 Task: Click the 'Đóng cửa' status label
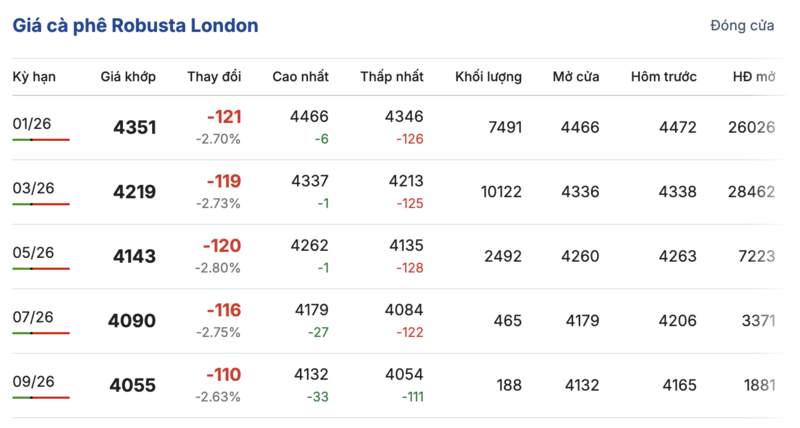pos(742,26)
